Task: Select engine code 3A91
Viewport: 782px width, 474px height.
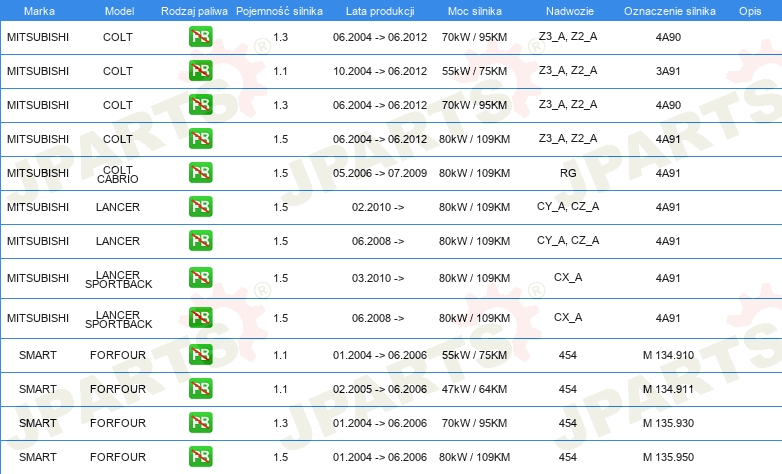Action: [668, 71]
